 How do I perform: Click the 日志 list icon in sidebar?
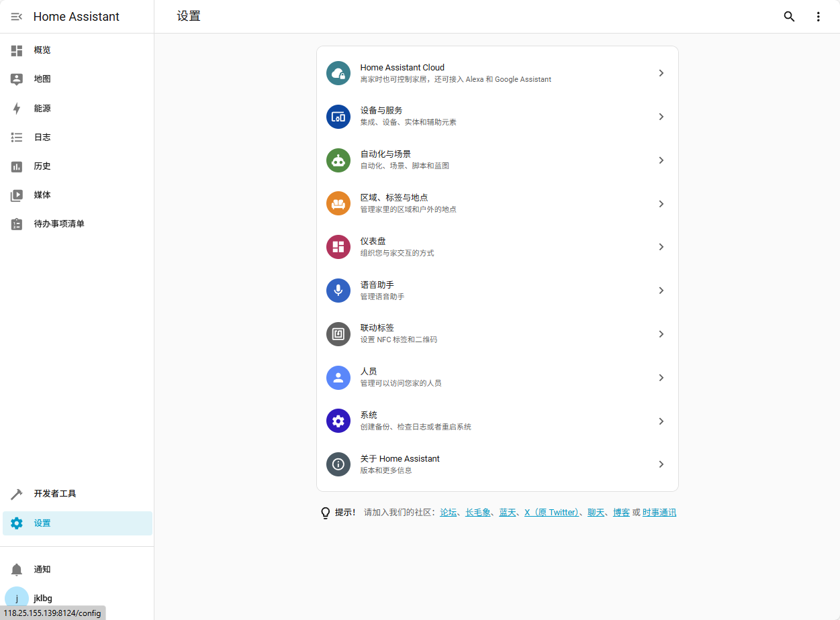[x=17, y=138]
